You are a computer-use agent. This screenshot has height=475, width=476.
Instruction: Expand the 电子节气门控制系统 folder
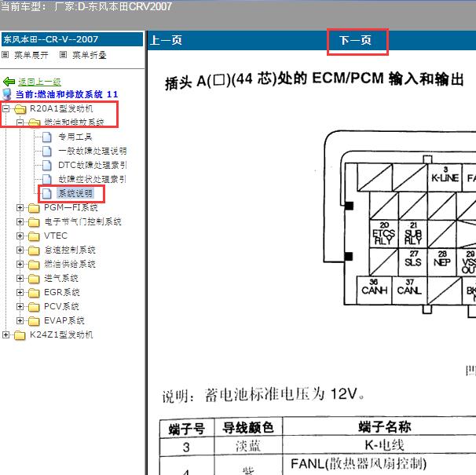click(x=20, y=221)
